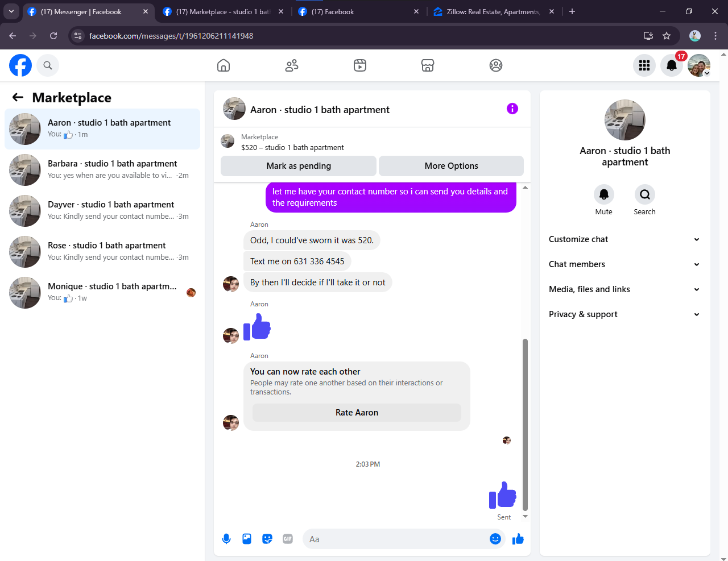Select Aaron studio 1 bath apartment chat

click(102, 129)
